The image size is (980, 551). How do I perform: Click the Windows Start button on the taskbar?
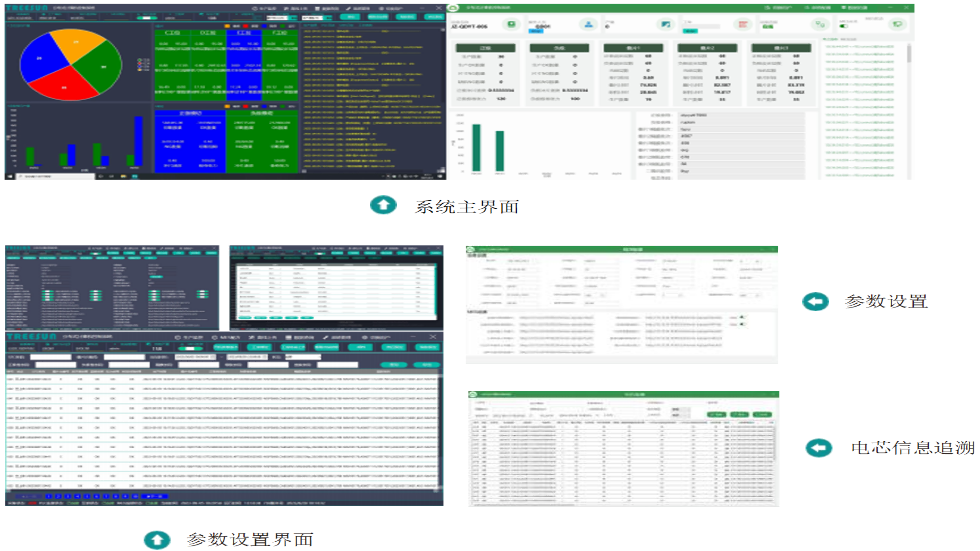coord(10,177)
